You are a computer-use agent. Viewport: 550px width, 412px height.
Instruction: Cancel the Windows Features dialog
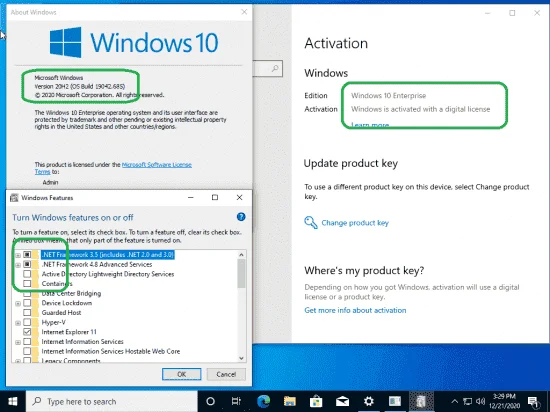click(226, 374)
